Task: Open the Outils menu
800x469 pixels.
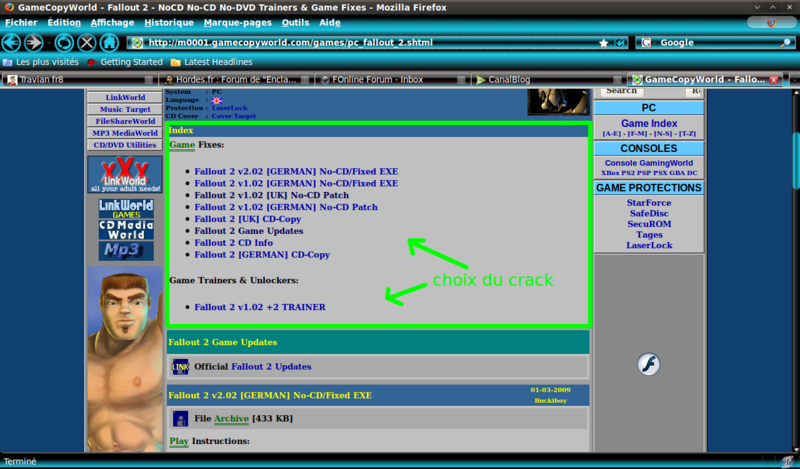Action: [x=295, y=22]
